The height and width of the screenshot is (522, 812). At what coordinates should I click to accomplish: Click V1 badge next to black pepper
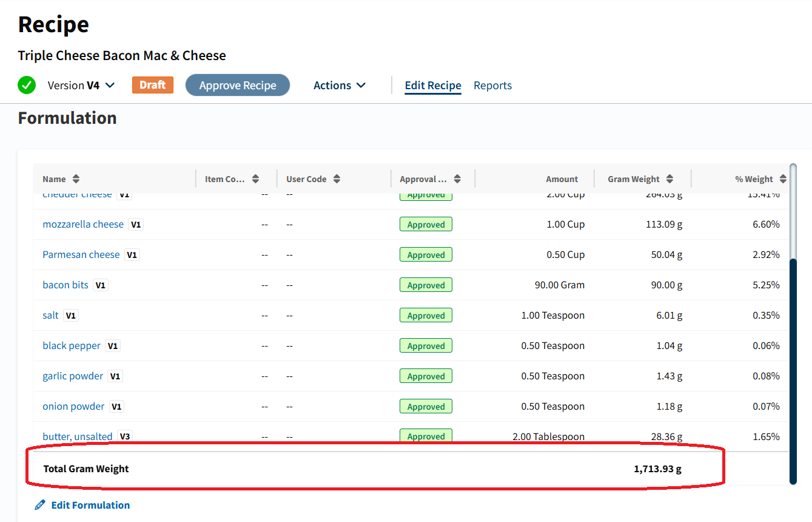click(x=113, y=346)
